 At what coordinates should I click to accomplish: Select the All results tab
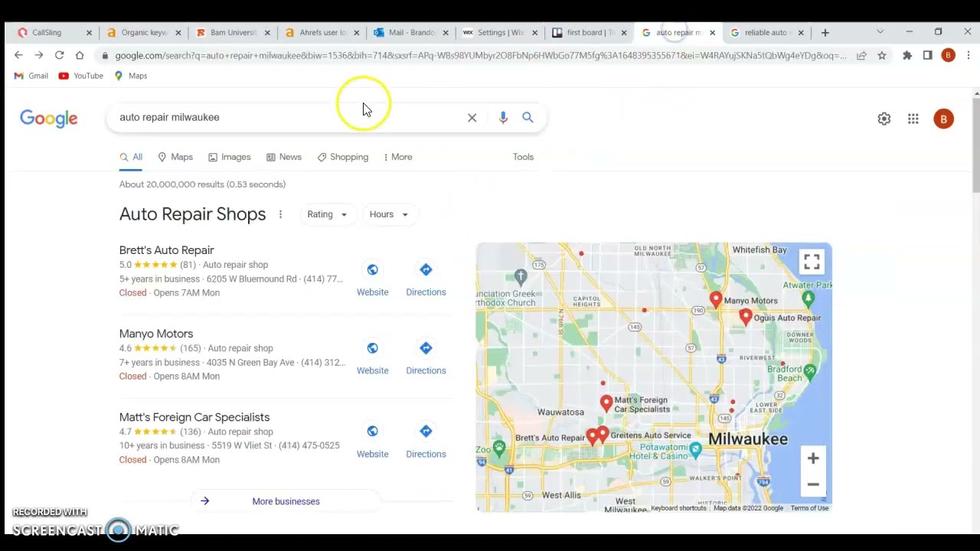coord(131,157)
